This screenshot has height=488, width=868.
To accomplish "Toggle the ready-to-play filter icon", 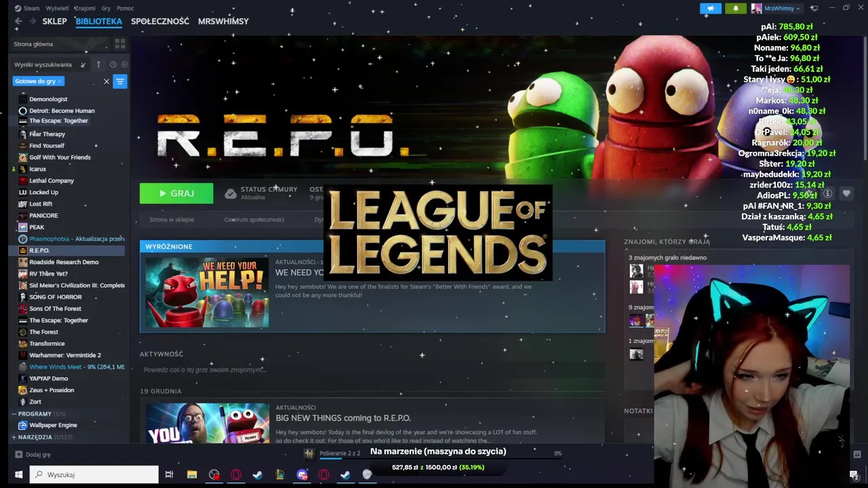I will click(x=124, y=64).
